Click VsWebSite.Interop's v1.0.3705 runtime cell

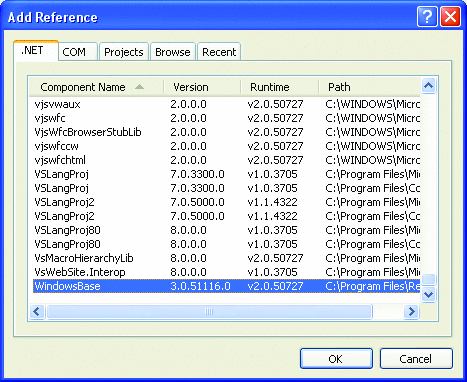[272, 272]
